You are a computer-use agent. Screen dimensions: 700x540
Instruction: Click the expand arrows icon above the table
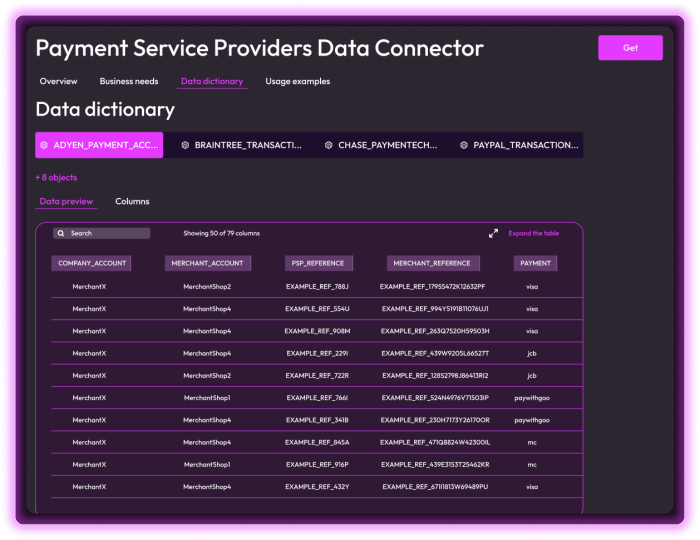click(x=493, y=233)
